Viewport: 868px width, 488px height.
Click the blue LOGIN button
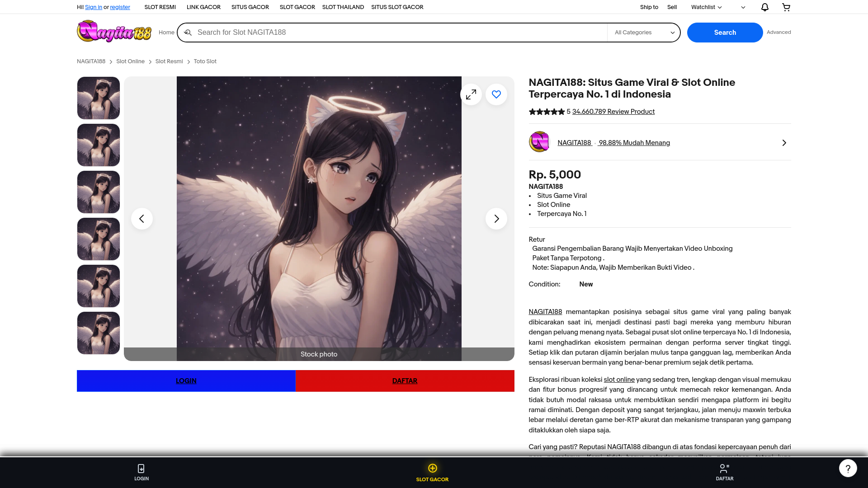click(186, 381)
